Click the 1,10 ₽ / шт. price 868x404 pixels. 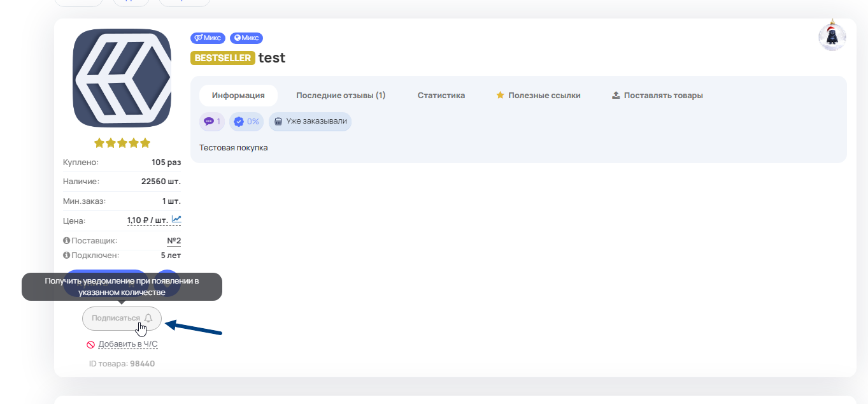(147, 220)
